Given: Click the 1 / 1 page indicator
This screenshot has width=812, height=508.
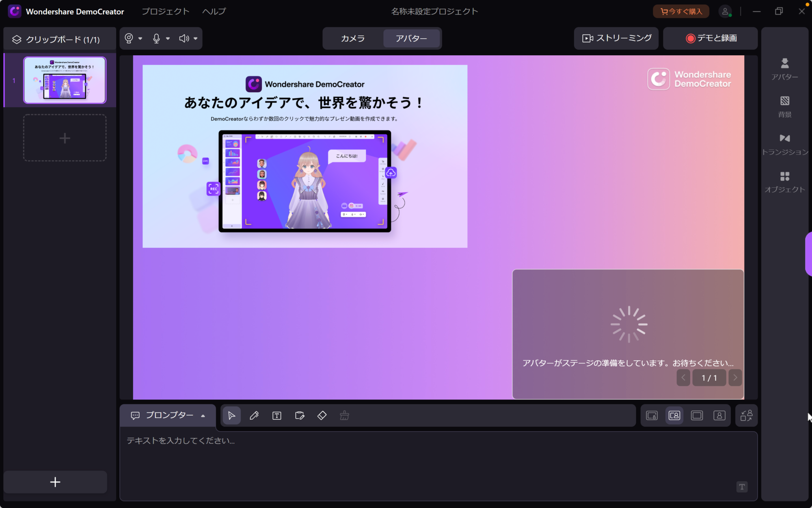Looking at the screenshot, I should [709, 378].
